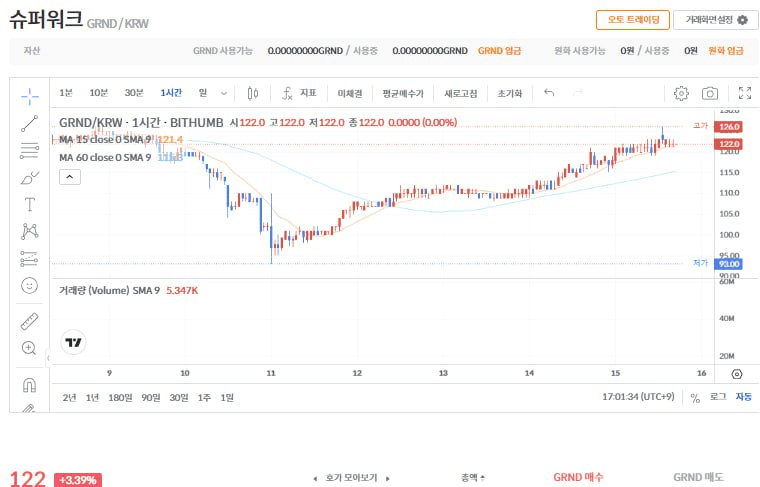Undo the last chart action
This screenshot has height=487, width=760.
[549, 93]
